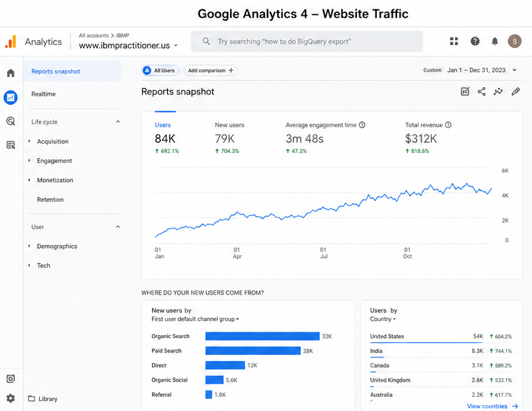This screenshot has width=532, height=411.
Task: Click the Organic Search bar
Action: tap(262, 336)
